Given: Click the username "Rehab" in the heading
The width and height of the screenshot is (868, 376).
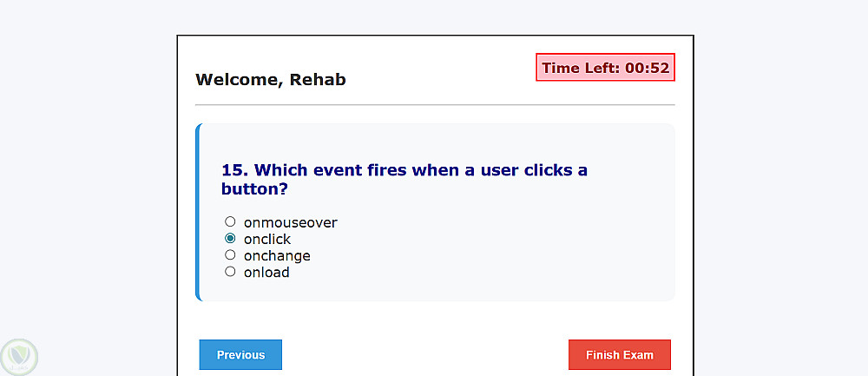Looking at the screenshot, I should 318,80.
